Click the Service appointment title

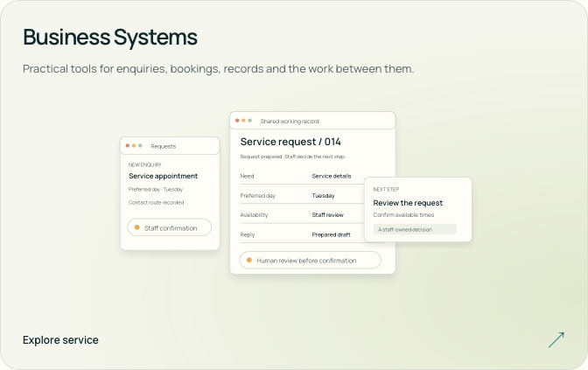pyautogui.click(x=163, y=176)
